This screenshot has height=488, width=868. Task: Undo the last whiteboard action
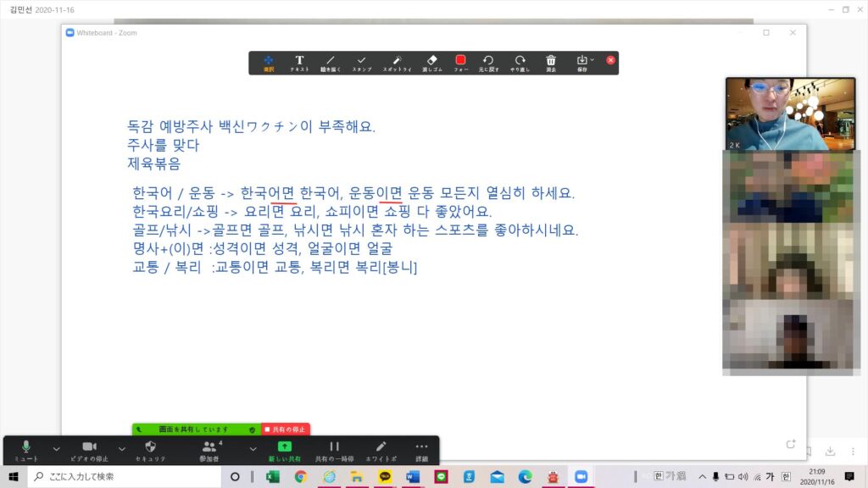point(488,63)
